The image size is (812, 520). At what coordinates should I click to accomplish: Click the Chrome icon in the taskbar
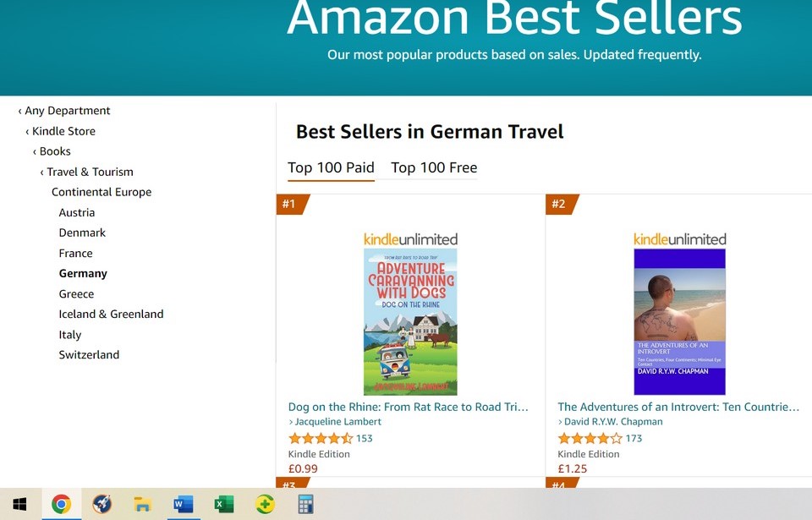61,505
